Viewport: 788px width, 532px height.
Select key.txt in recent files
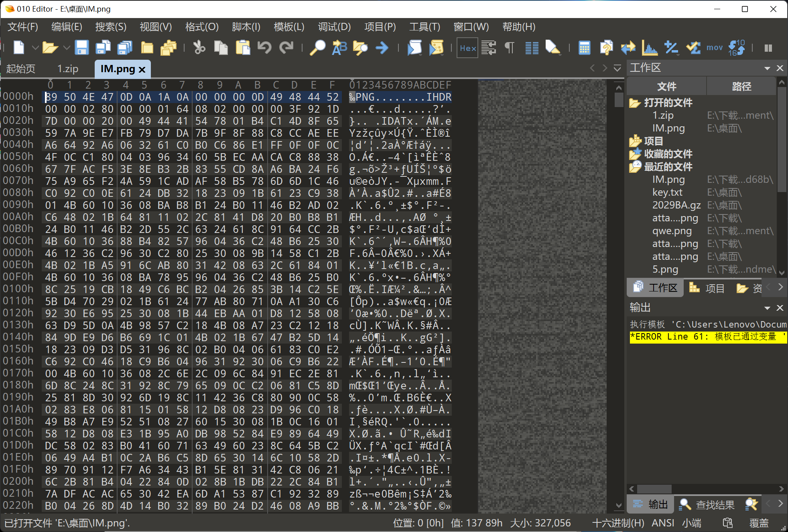click(667, 192)
